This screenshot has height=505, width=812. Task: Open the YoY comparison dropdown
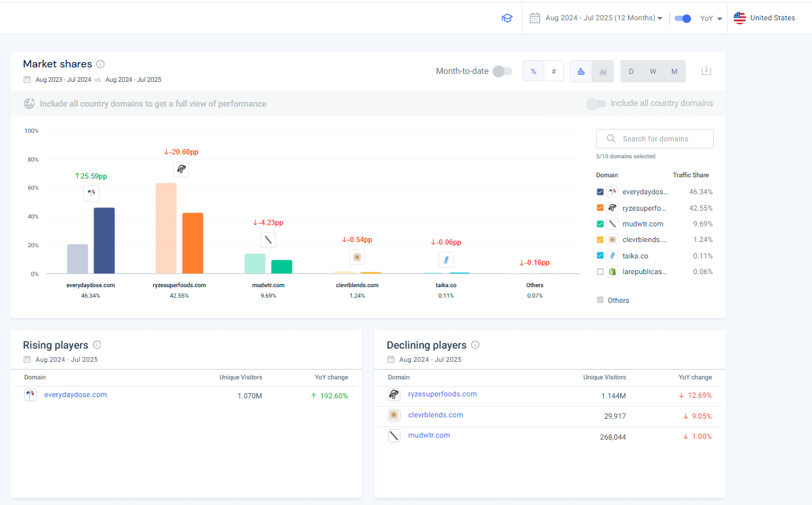pos(711,18)
